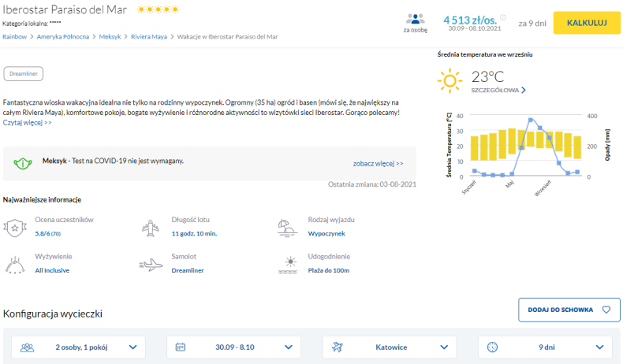Image resolution: width=623 pixels, height=364 pixels.
Task: Click the 11 godz. 10 min. link
Action: [194, 234]
